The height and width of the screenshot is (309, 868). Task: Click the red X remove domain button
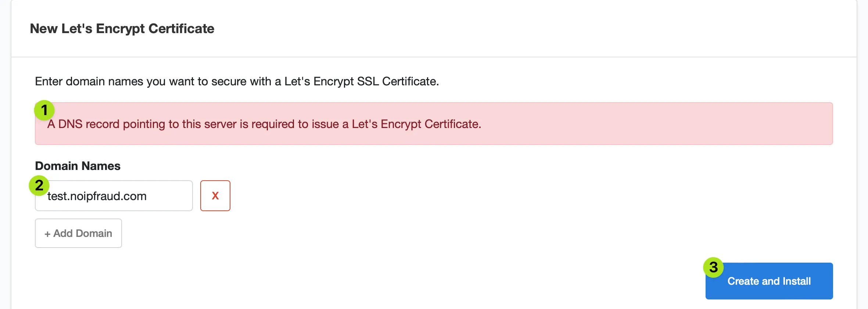(x=215, y=196)
